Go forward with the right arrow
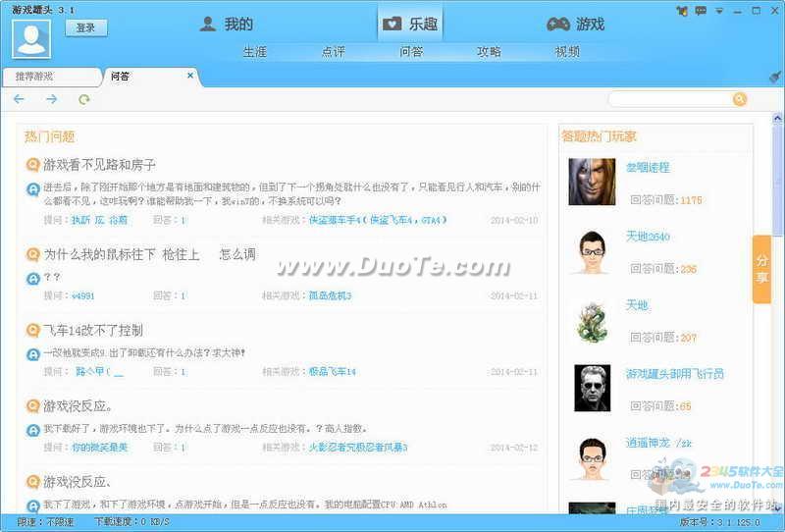The image size is (785, 532). (52, 99)
